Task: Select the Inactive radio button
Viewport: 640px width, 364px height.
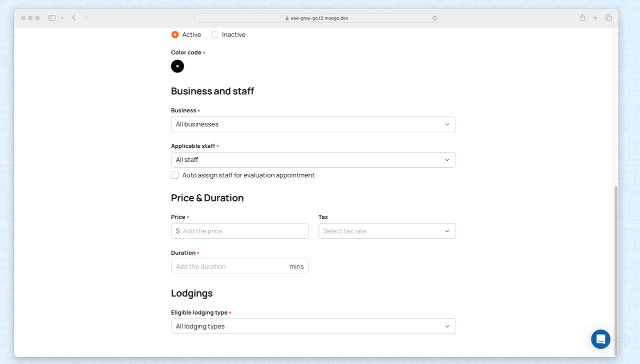Action: pyautogui.click(x=214, y=34)
